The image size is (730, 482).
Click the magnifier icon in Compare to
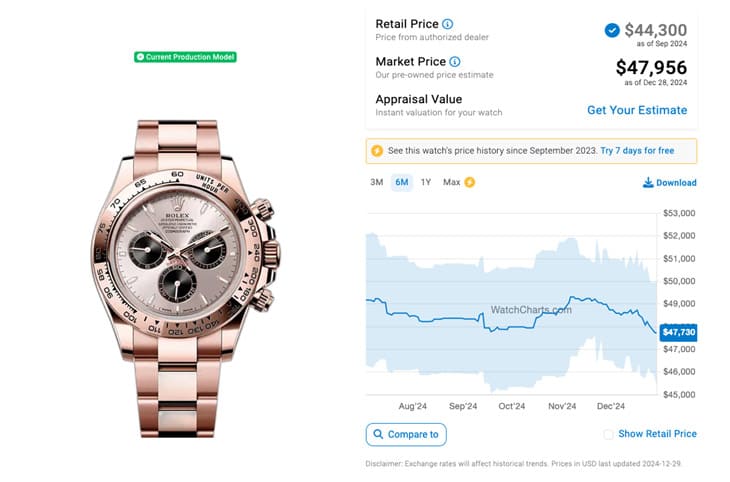(377, 434)
